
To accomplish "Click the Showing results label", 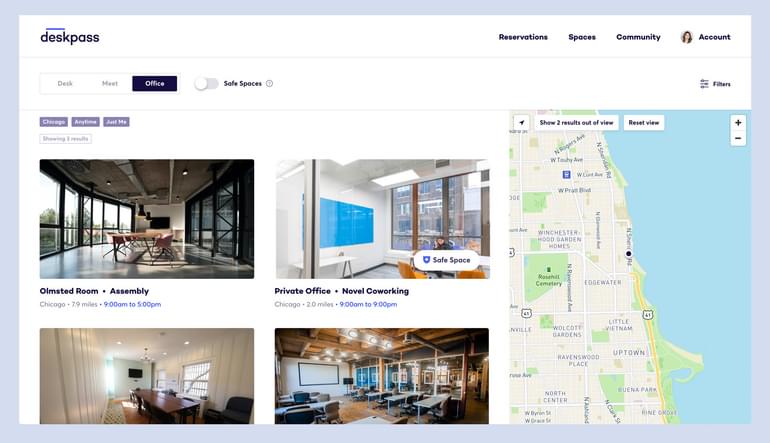I will coord(65,139).
